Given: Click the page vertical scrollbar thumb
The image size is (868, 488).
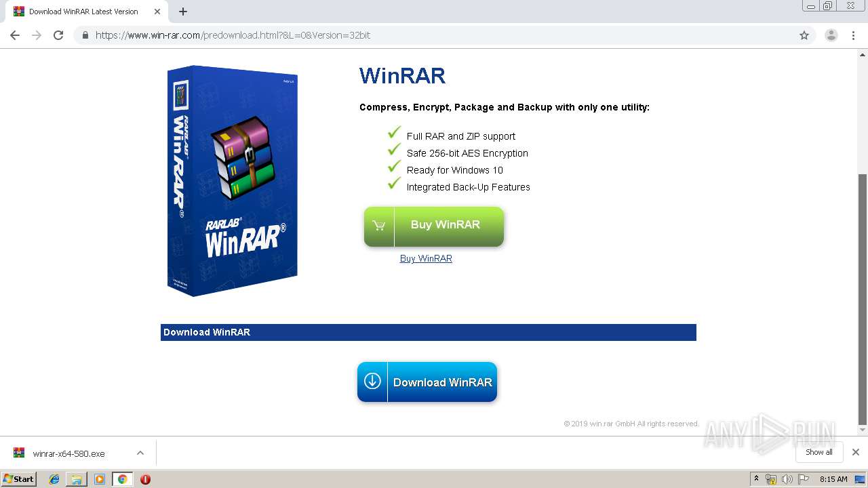Looking at the screenshot, I should 863,298.
